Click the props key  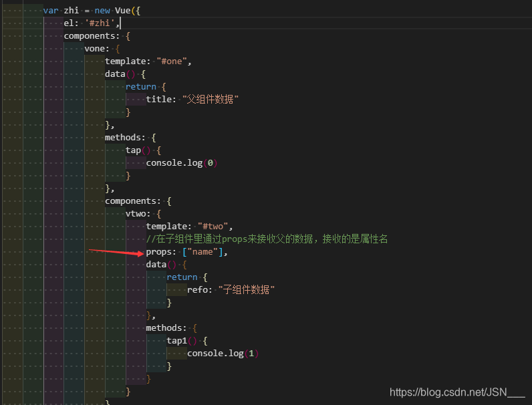(158, 252)
